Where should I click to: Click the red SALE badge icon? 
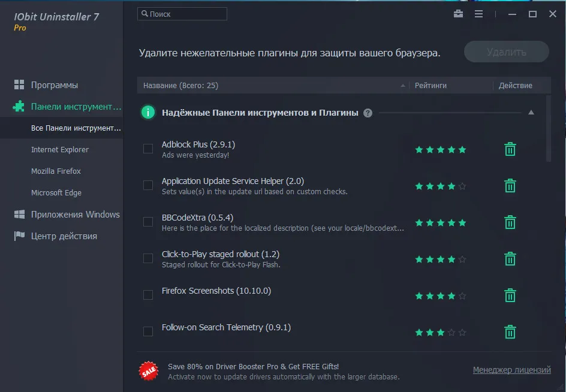tap(148, 371)
